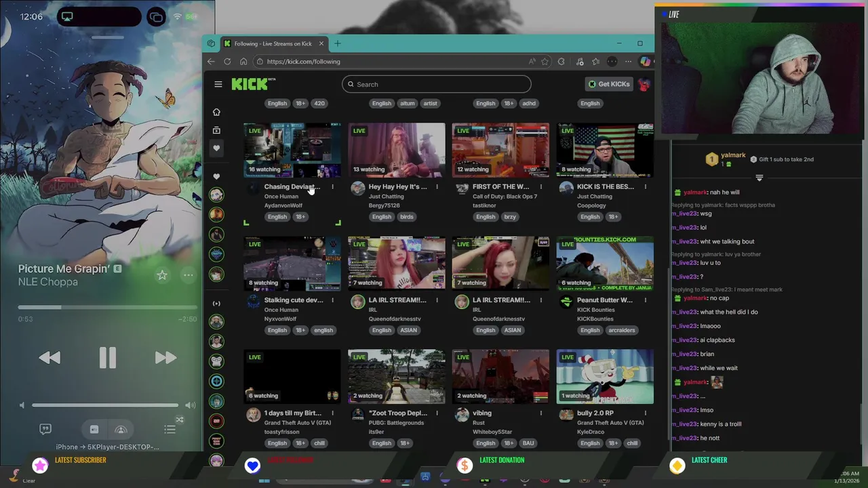Favorite the song with the star icon
Screen dimensions: 868x488
[x=161, y=274]
